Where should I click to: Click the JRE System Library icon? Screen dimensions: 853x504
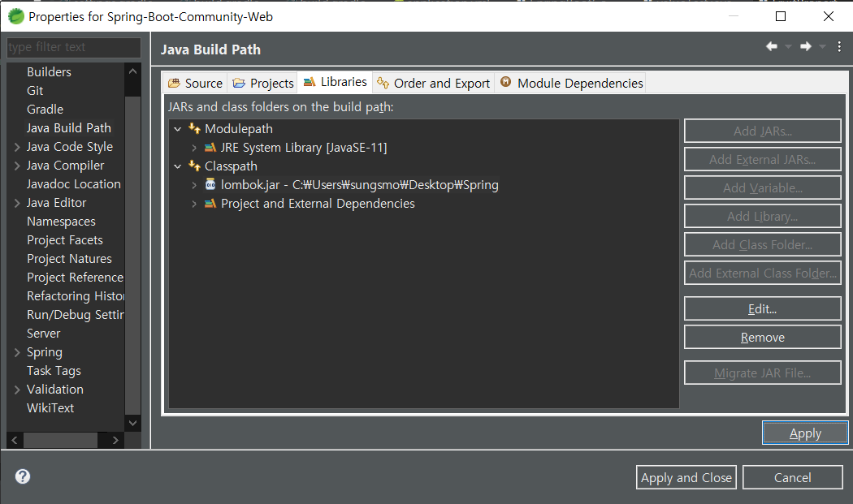coord(210,148)
